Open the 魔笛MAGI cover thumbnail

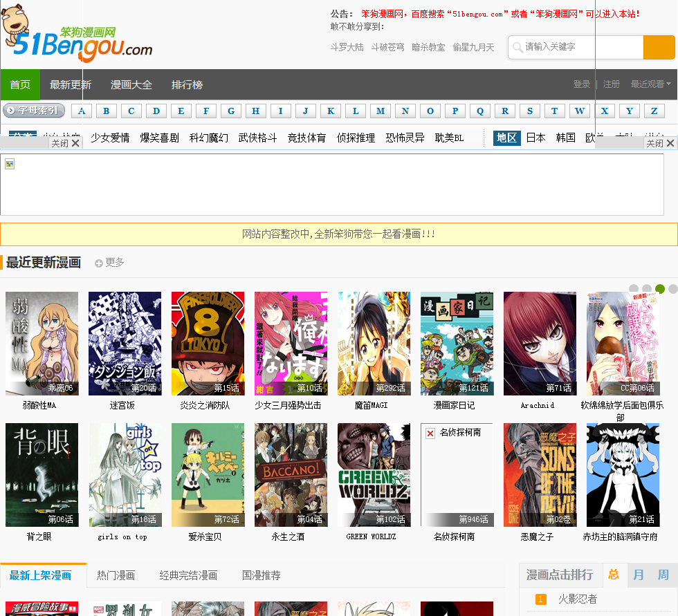(374, 344)
